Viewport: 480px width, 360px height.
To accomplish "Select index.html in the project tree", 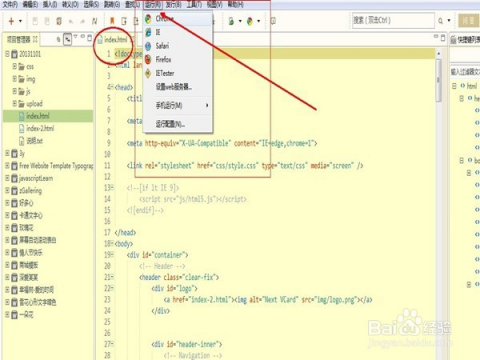I will click(x=38, y=116).
